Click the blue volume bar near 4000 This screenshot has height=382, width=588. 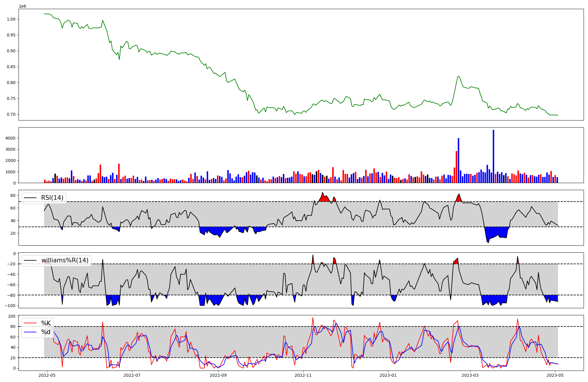click(458, 160)
